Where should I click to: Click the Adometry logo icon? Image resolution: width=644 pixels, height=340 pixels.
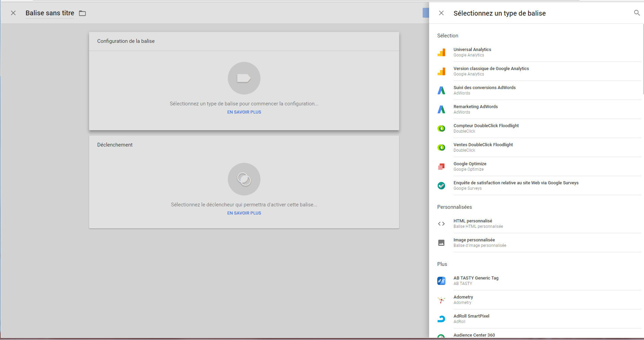coord(441,300)
